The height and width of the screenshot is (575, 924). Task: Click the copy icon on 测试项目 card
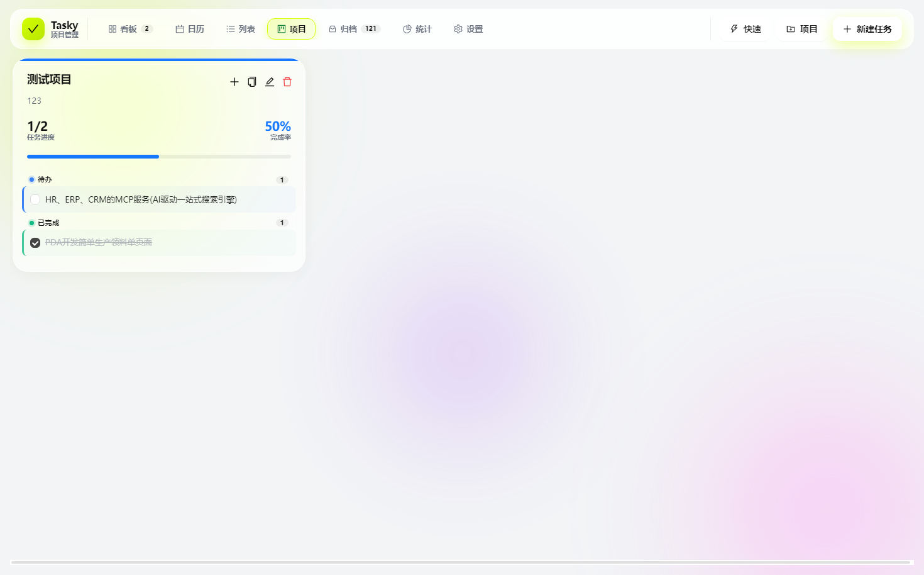coord(252,82)
